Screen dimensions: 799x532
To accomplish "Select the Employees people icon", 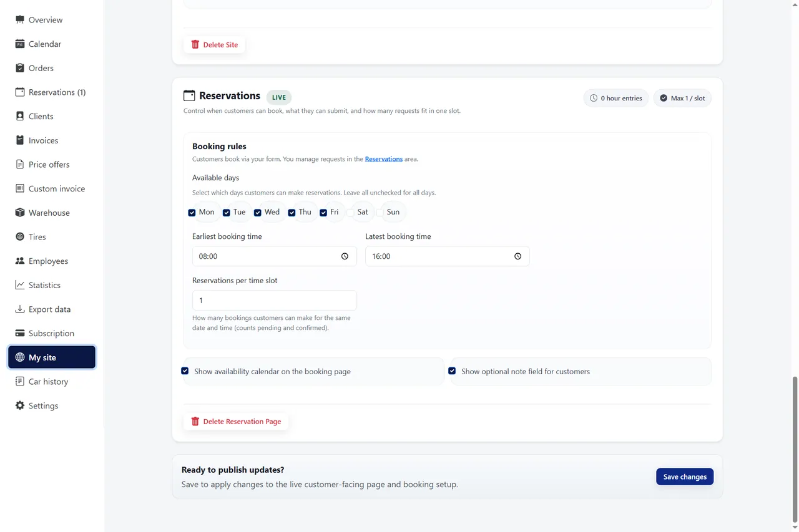I will pyautogui.click(x=20, y=261).
